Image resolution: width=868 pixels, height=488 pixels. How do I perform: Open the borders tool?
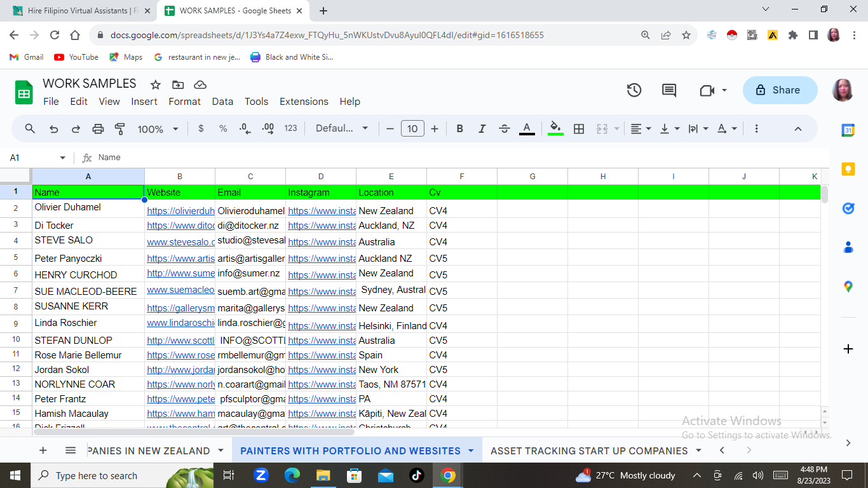click(579, 128)
